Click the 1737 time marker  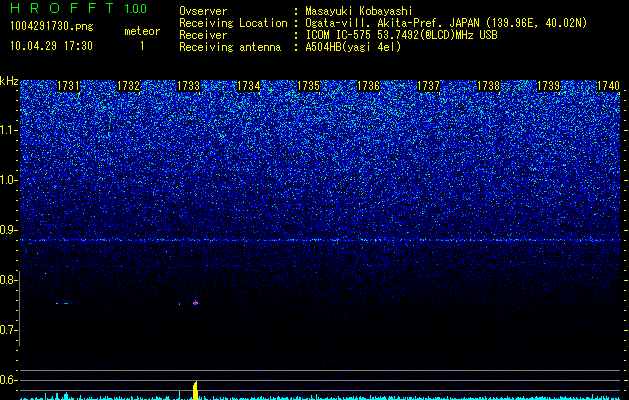tap(428, 86)
